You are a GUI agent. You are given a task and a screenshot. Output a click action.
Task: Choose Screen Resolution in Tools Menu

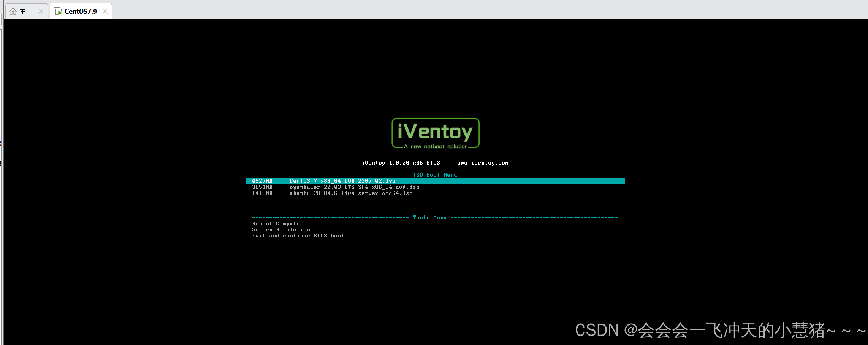pos(281,230)
